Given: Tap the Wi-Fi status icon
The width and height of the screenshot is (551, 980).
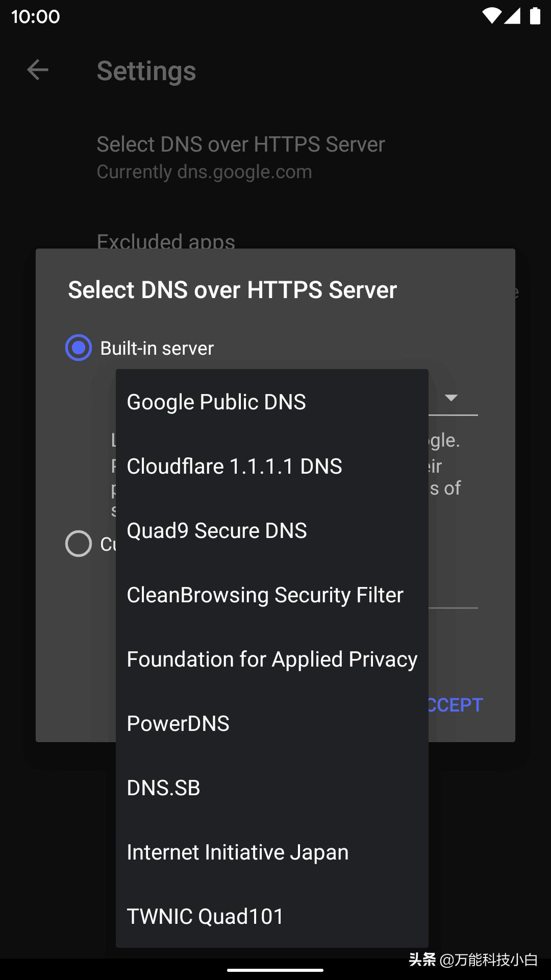Looking at the screenshot, I should coord(491,16).
